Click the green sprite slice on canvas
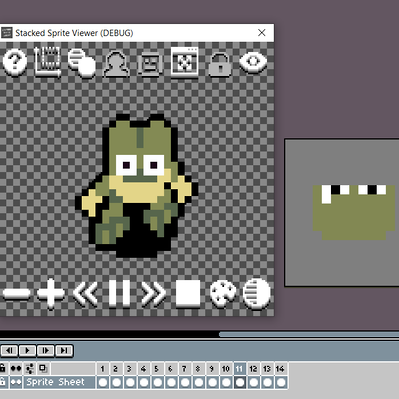The image size is (399, 399). [x=354, y=212]
